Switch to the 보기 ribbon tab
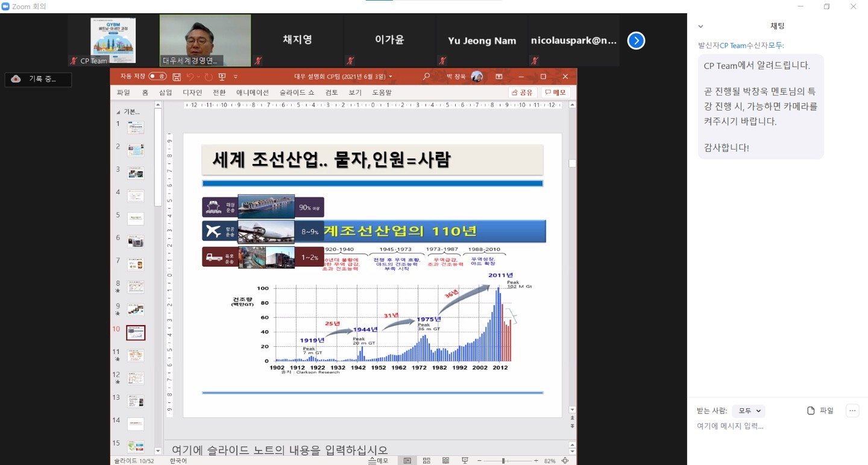The height and width of the screenshot is (465, 868). pos(355,92)
